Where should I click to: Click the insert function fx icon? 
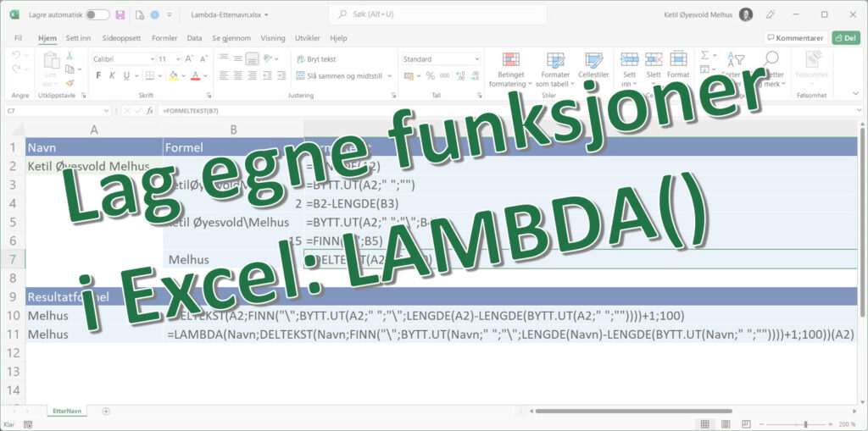(149, 111)
